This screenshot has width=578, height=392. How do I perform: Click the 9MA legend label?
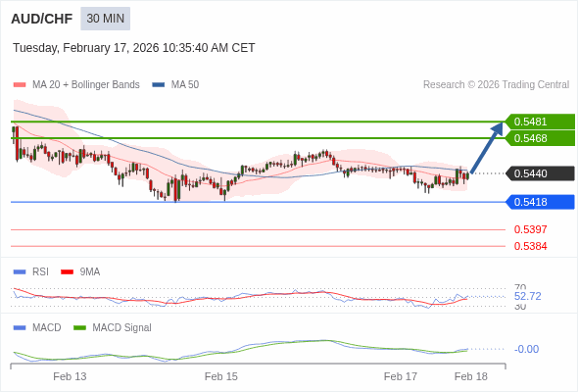pos(90,272)
